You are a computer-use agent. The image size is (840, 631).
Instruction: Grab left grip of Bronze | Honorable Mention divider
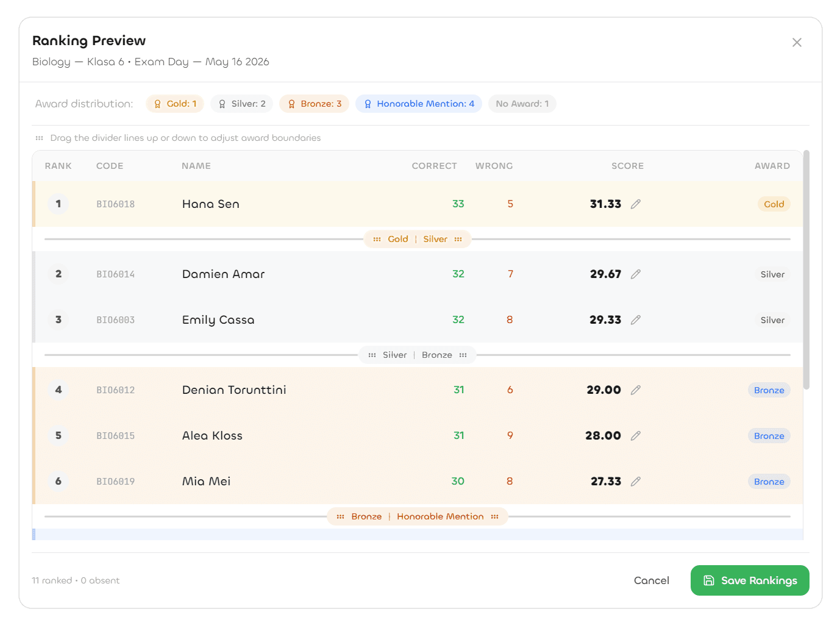340,516
